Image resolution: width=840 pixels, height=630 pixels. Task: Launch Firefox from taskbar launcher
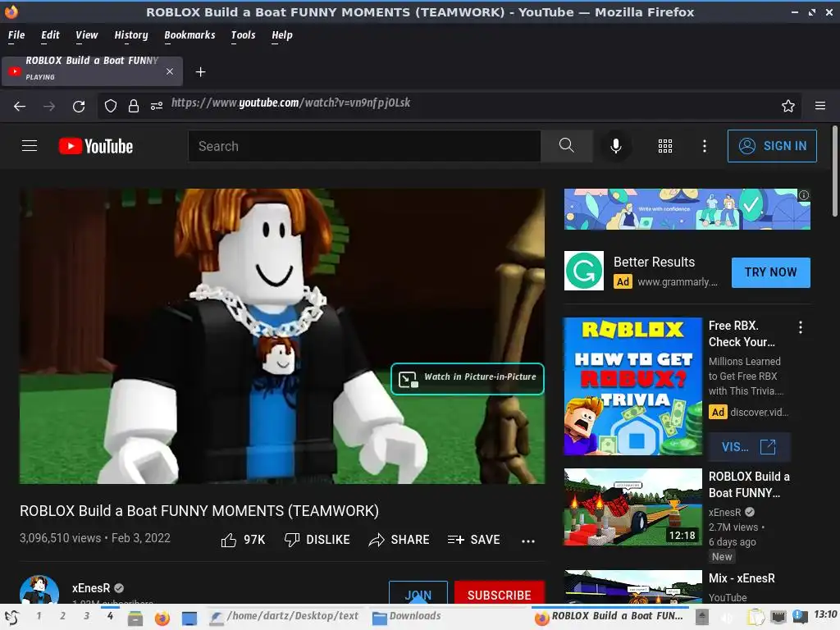(x=162, y=618)
